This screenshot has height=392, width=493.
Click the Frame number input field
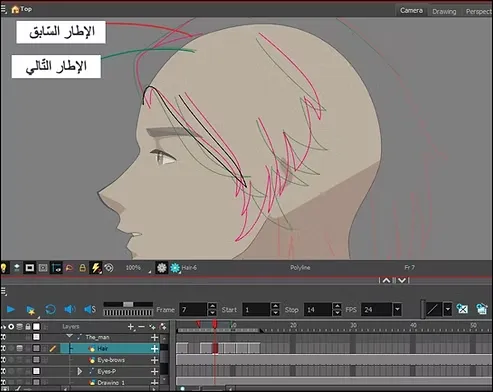click(x=193, y=310)
